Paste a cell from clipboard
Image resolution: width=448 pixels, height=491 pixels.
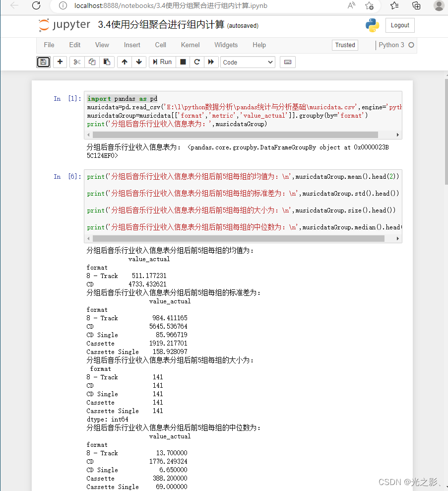[107, 62]
